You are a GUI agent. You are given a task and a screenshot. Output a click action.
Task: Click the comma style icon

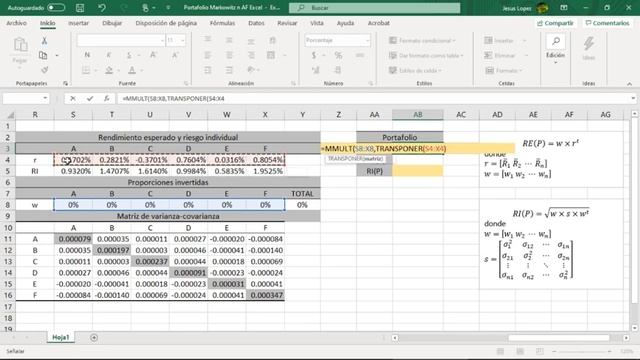point(360,55)
